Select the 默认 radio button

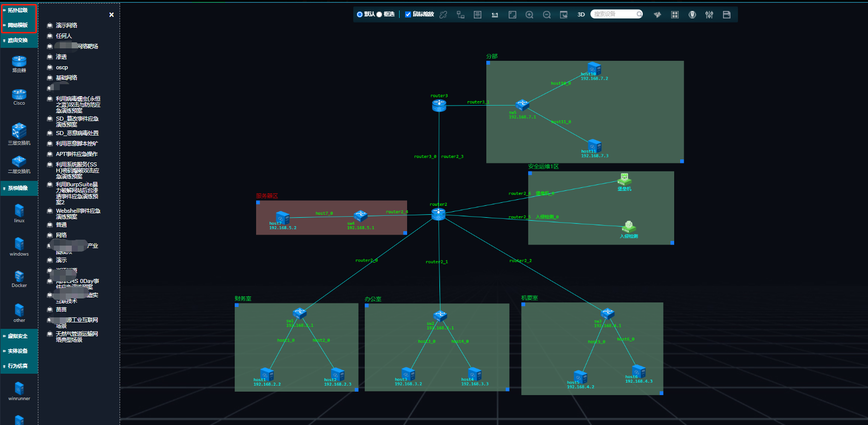[x=360, y=14]
